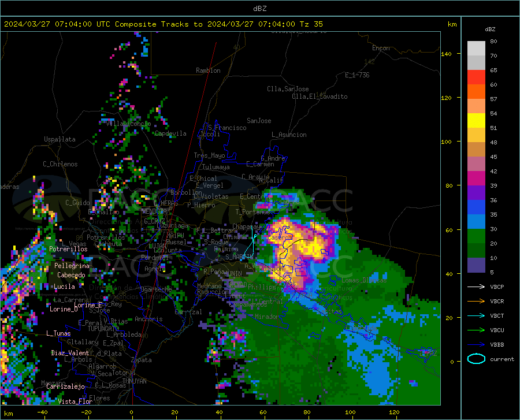The height and width of the screenshot is (420, 520).
Task: Click the TUNUYAN map label
Action: 134,381
